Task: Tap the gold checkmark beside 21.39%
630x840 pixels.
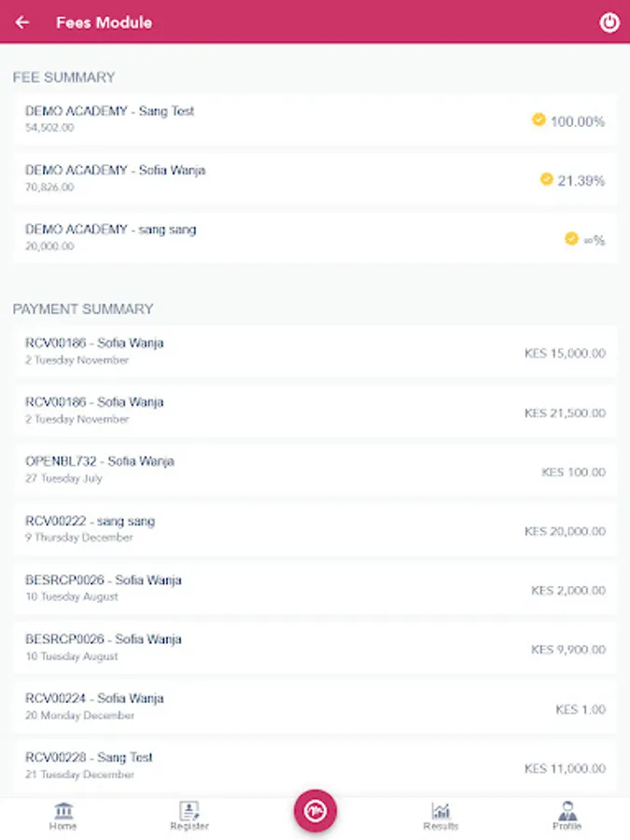Action: click(546, 179)
